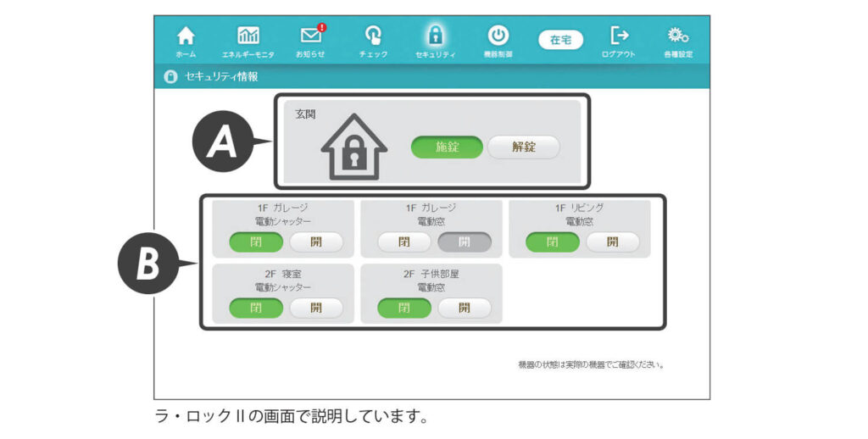868x439 pixels.
Task: Click the 2F 子供部屋 label
Action: (x=431, y=274)
